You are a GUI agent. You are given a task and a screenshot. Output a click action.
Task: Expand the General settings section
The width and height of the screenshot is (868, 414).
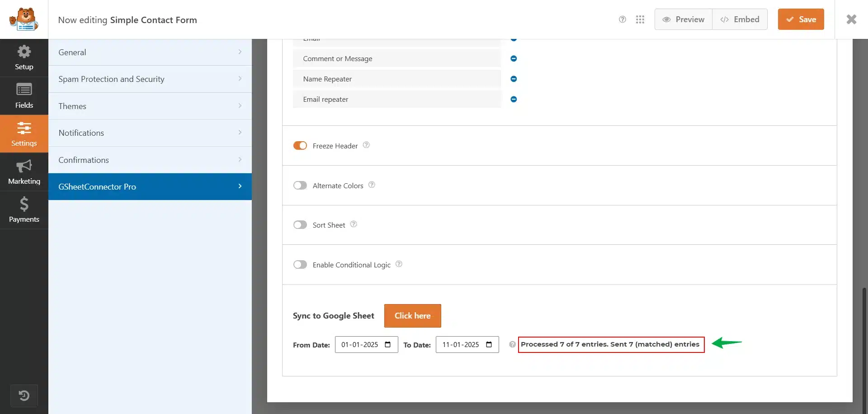pos(150,52)
